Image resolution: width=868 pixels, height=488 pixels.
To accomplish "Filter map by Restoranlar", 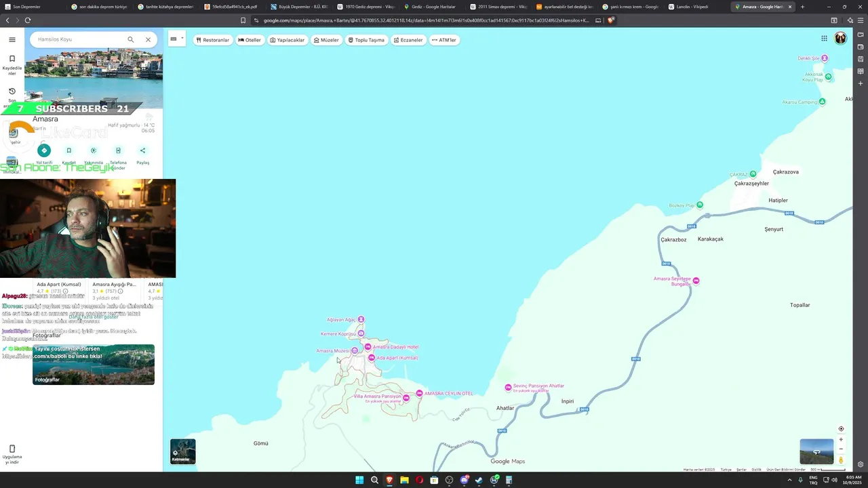I will click(213, 40).
